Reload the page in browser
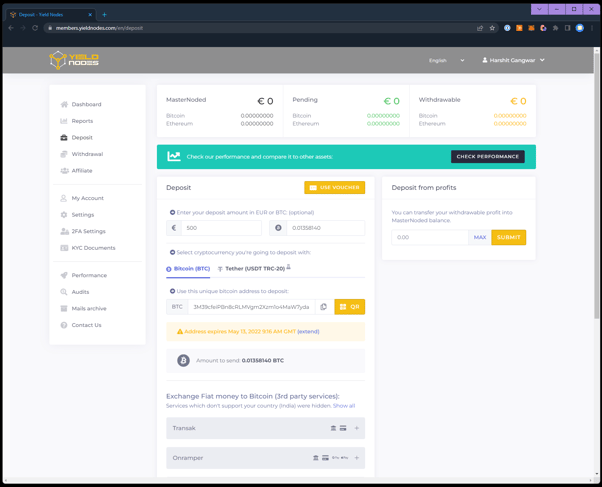602x487 pixels. (35, 28)
